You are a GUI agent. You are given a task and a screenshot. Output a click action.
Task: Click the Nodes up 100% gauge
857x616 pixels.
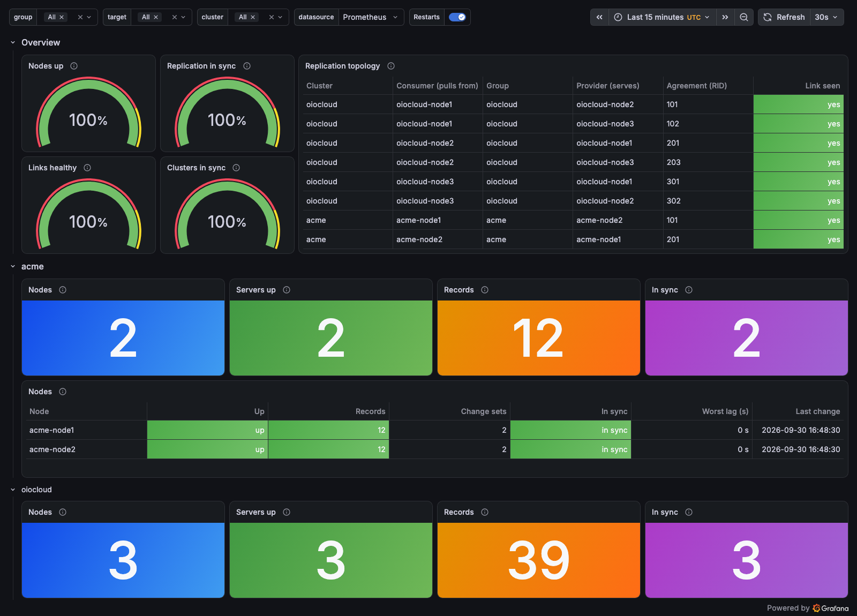click(x=88, y=111)
